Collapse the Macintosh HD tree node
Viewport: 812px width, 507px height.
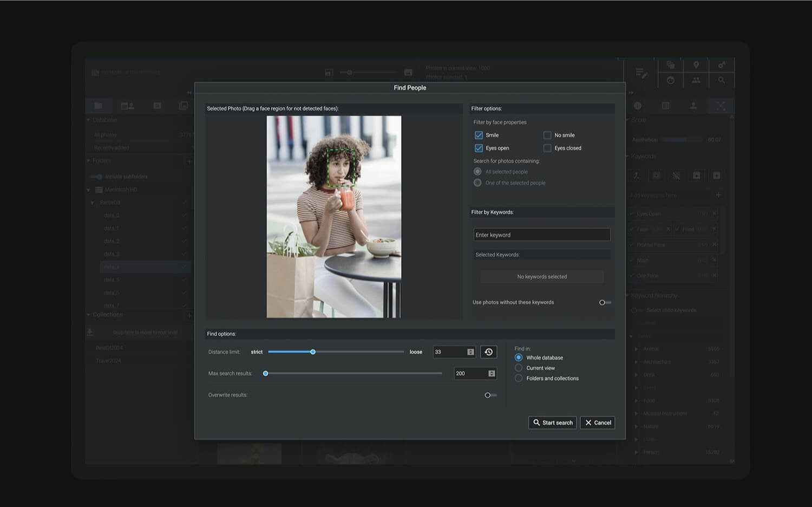(x=89, y=190)
